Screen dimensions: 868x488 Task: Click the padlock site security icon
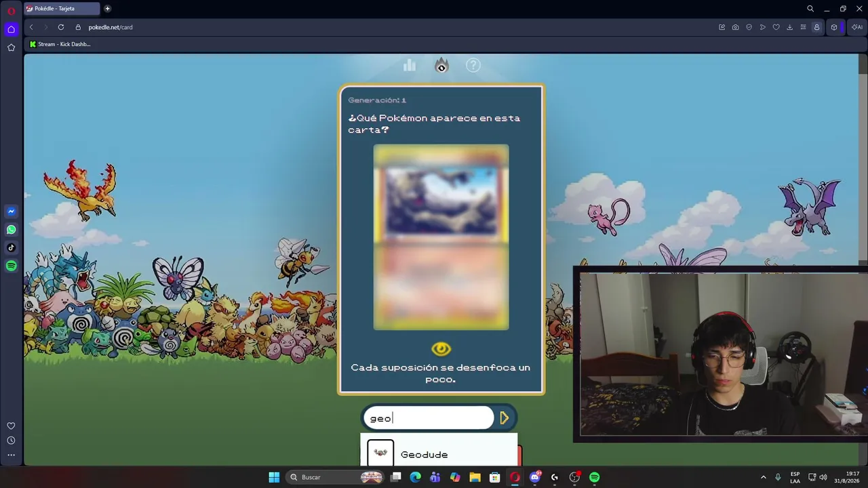point(78,27)
